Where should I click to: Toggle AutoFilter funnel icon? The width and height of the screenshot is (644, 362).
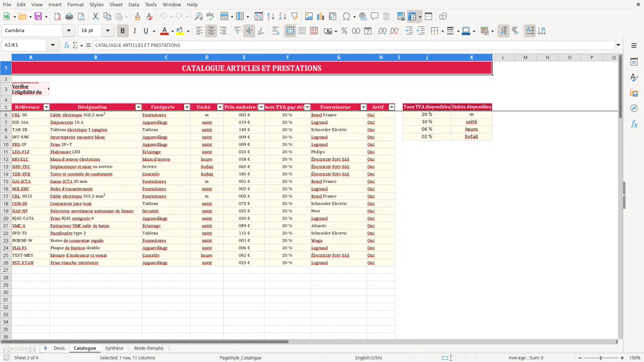tap(295, 17)
